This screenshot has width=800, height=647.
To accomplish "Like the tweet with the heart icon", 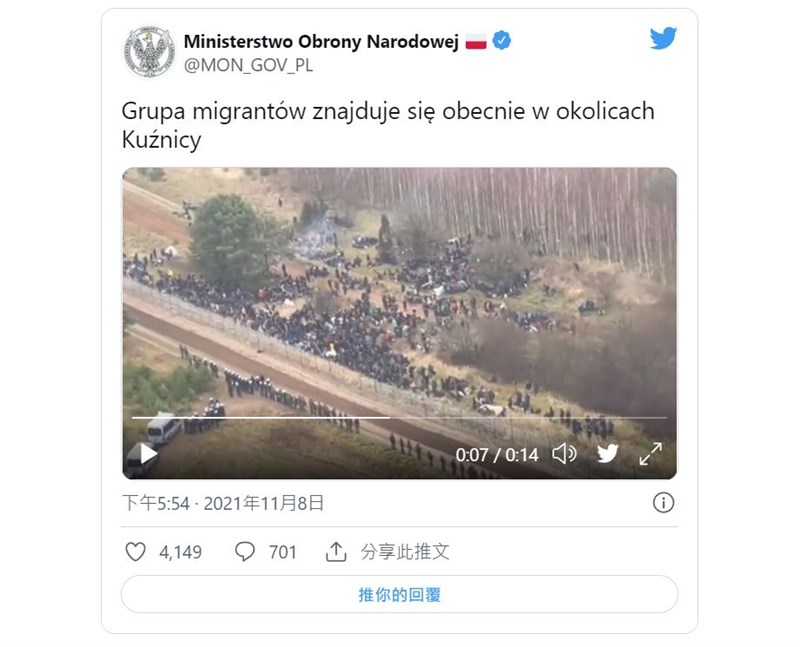I will pos(135,552).
